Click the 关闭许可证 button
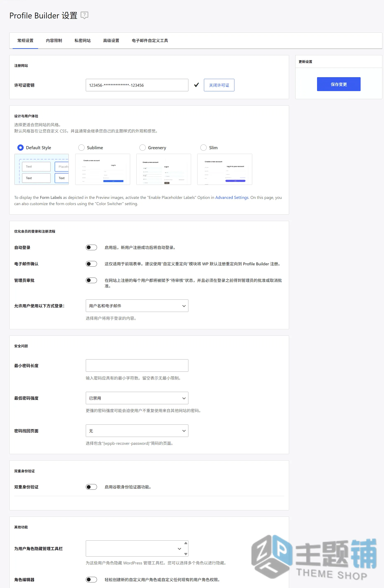 [219, 85]
